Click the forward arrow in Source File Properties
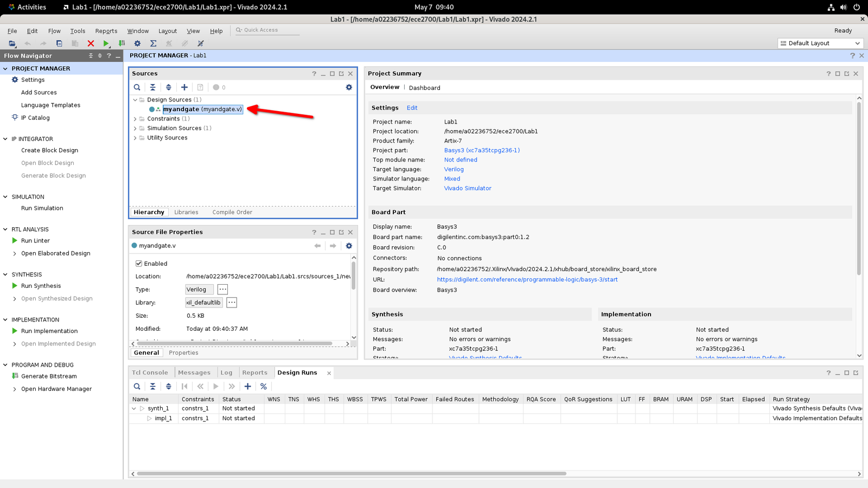Image resolution: width=868 pixels, height=488 pixels. pyautogui.click(x=333, y=246)
